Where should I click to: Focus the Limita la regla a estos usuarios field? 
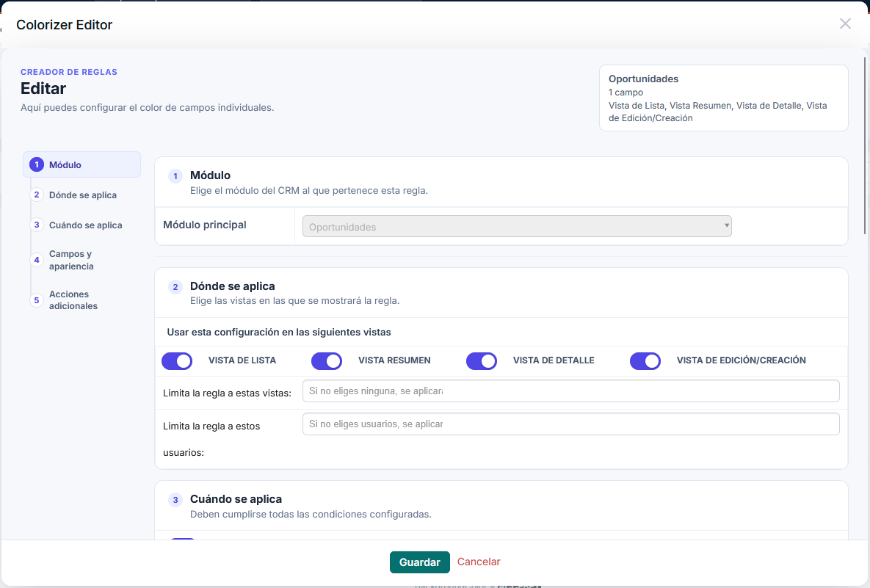point(570,424)
